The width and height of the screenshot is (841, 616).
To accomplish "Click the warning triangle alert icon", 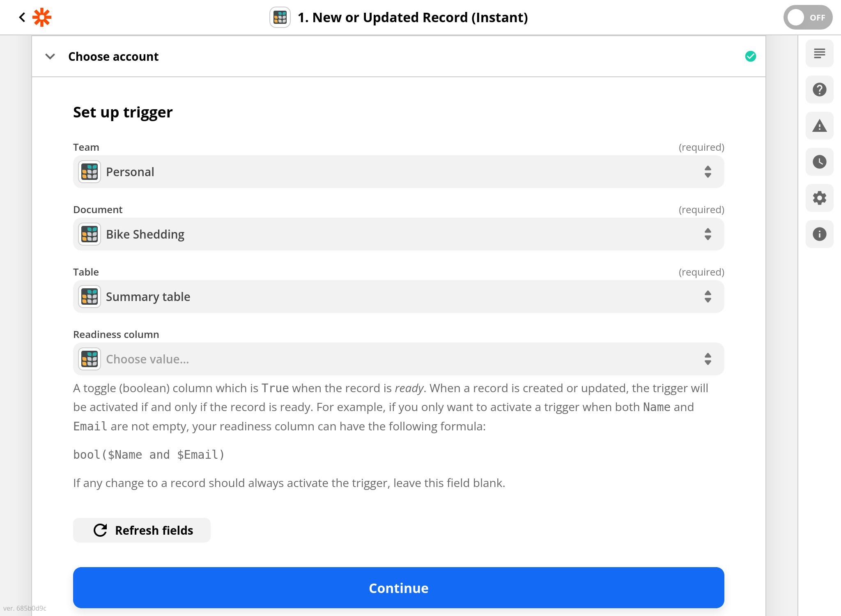I will (818, 125).
